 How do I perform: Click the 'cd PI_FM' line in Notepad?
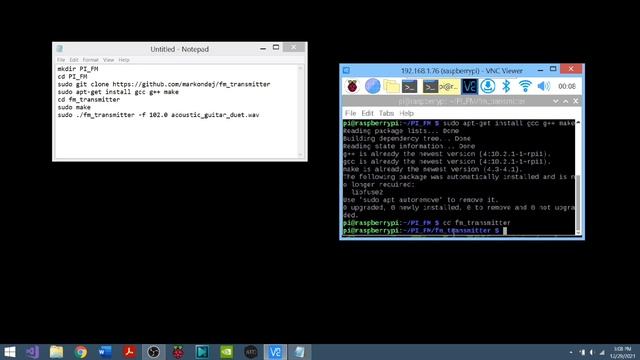[72, 76]
